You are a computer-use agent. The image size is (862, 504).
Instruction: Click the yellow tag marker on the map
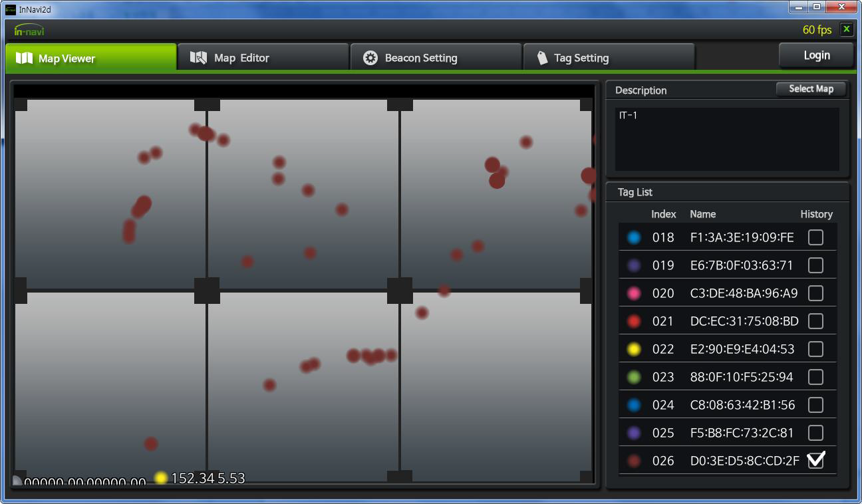(161, 477)
